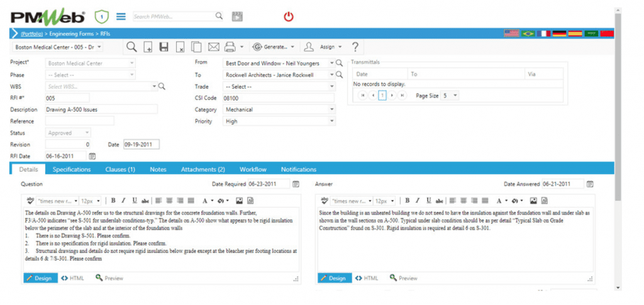The width and height of the screenshot is (644, 305).
Task: Align left in Question editor
Action: point(158,201)
